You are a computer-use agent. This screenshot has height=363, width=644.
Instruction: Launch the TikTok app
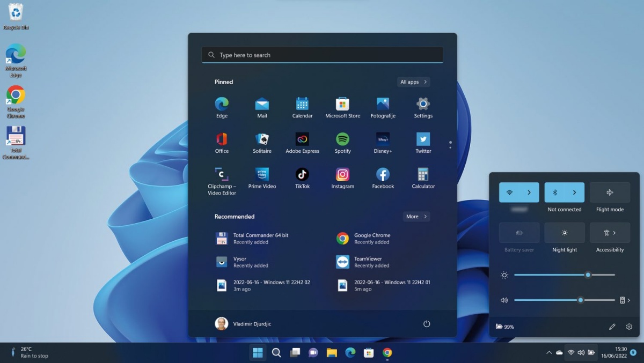(302, 179)
